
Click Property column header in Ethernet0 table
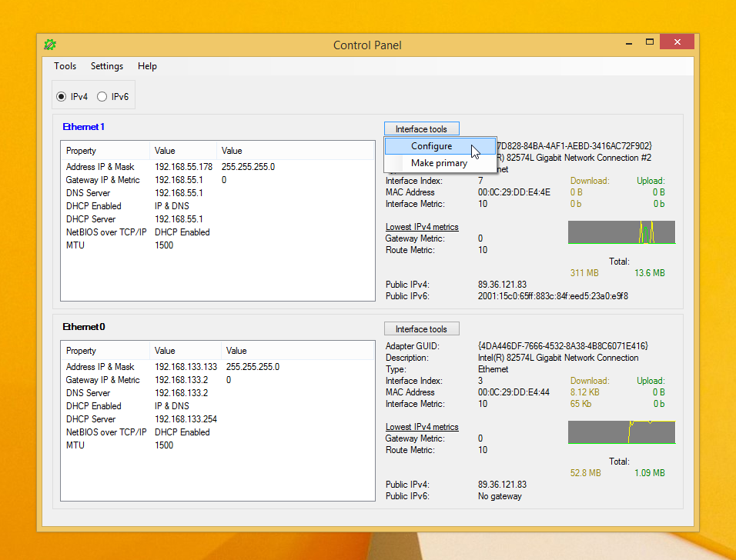pyautogui.click(x=105, y=350)
